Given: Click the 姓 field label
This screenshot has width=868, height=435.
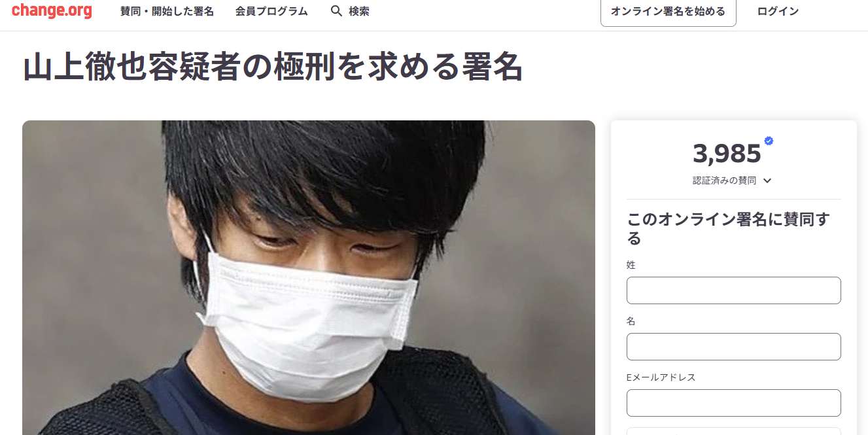Looking at the screenshot, I should click(631, 265).
